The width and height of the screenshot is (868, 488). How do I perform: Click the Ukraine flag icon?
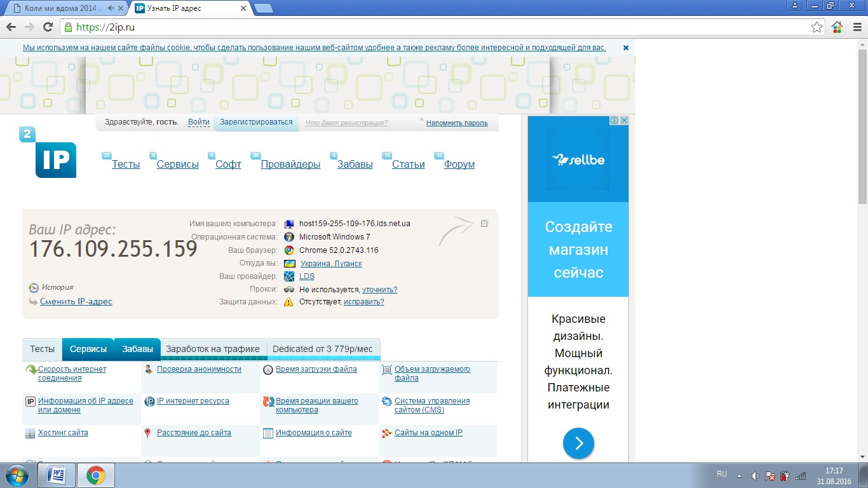(289, 263)
